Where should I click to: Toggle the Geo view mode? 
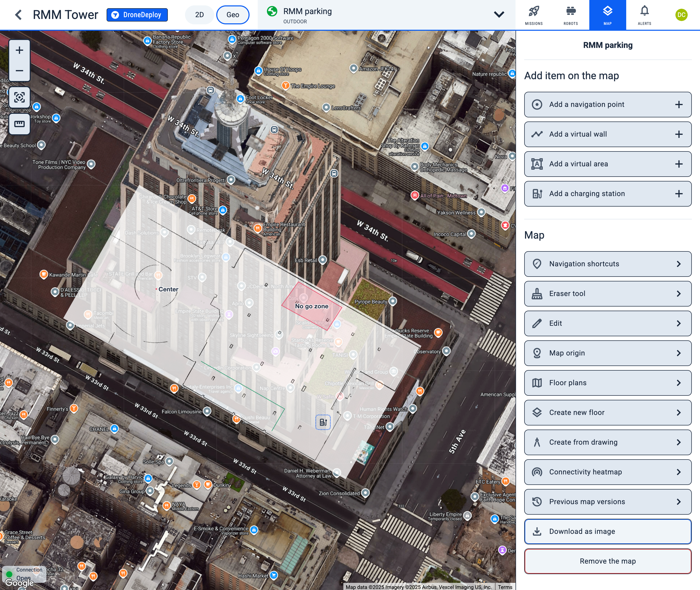click(x=233, y=15)
